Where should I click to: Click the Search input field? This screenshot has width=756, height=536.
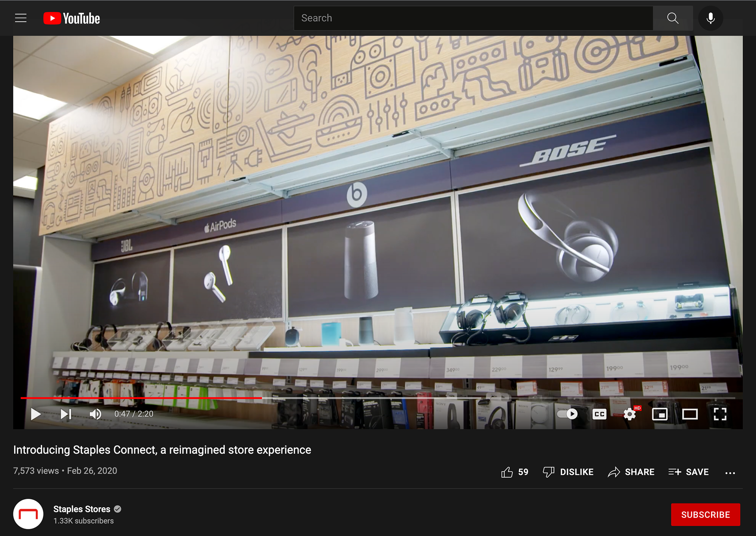click(473, 18)
